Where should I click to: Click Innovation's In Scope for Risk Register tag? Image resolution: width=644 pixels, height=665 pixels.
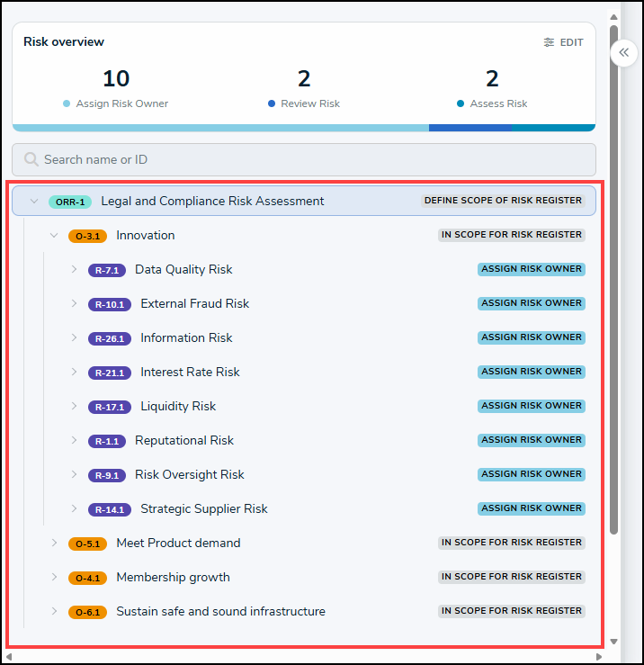(x=511, y=235)
